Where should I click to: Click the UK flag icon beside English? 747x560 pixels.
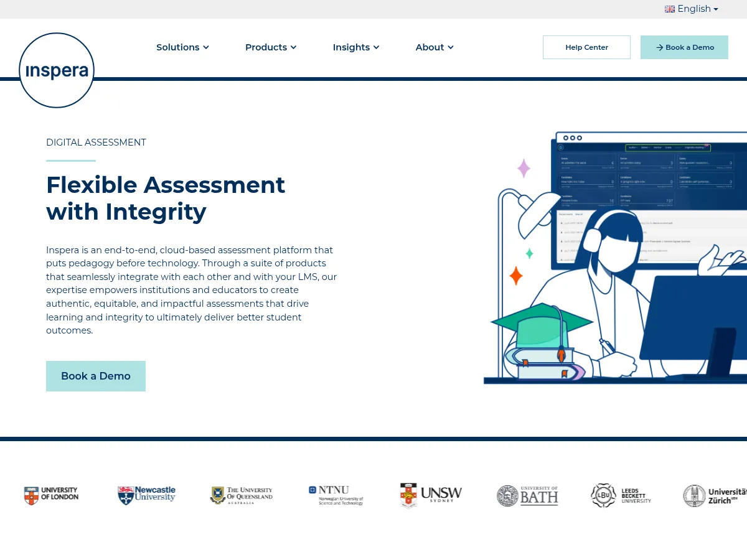[x=670, y=9]
